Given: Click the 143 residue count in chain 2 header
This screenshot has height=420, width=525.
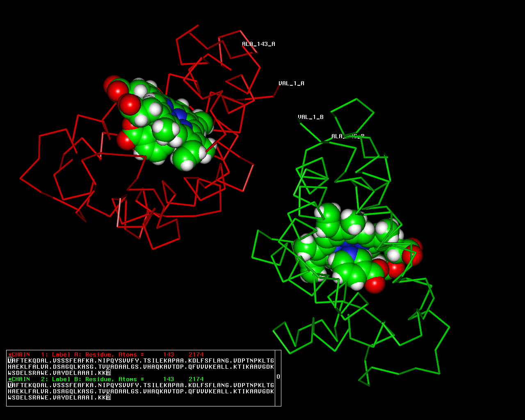Looking at the screenshot, I should pos(168,379).
